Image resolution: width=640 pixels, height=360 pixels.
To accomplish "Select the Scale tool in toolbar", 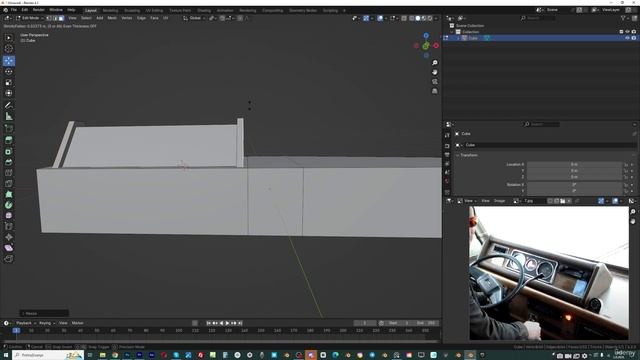I will pos(9,82).
